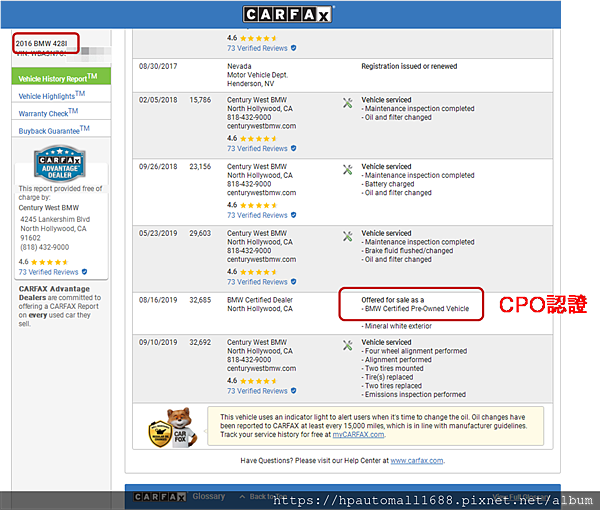Open the myCARFAX.com link

(x=358, y=435)
